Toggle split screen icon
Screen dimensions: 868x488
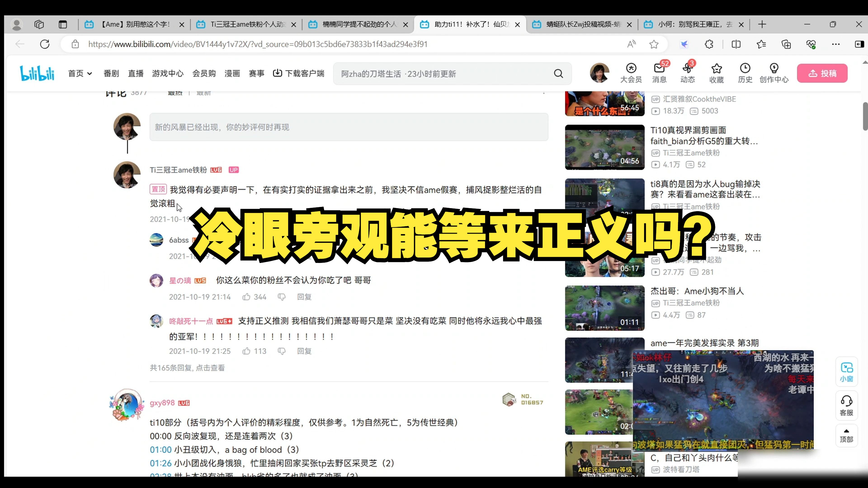(x=736, y=44)
